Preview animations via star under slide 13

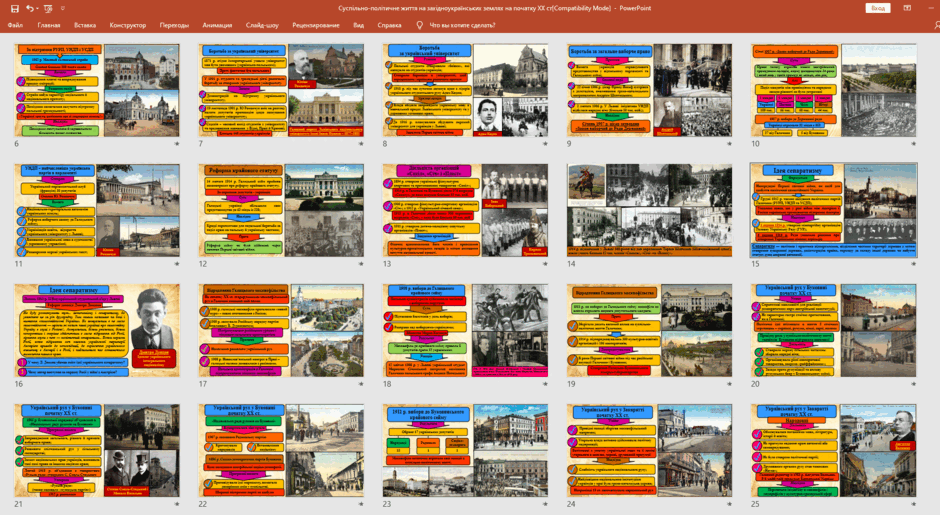pyautogui.click(x=545, y=264)
